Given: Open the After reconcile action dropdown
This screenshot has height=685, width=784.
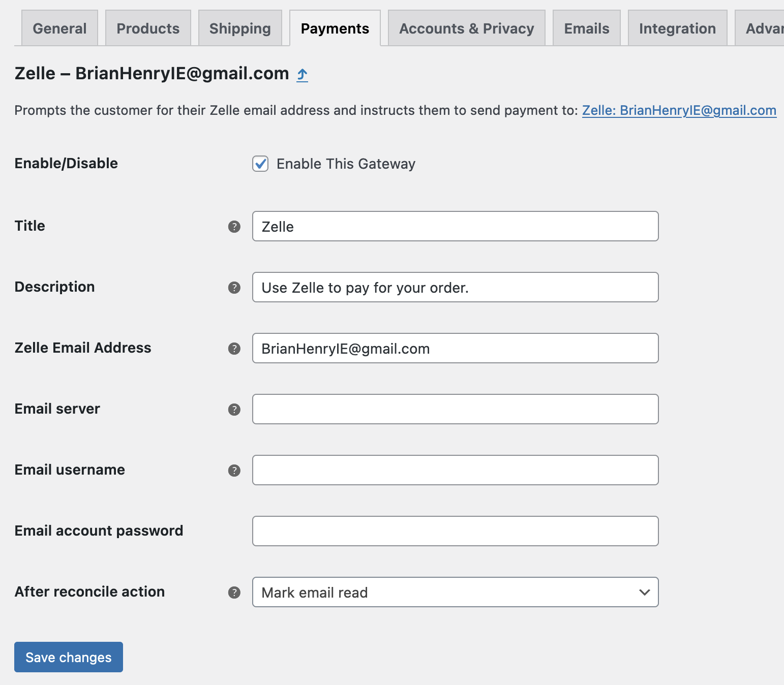Looking at the screenshot, I should (455, 592).
